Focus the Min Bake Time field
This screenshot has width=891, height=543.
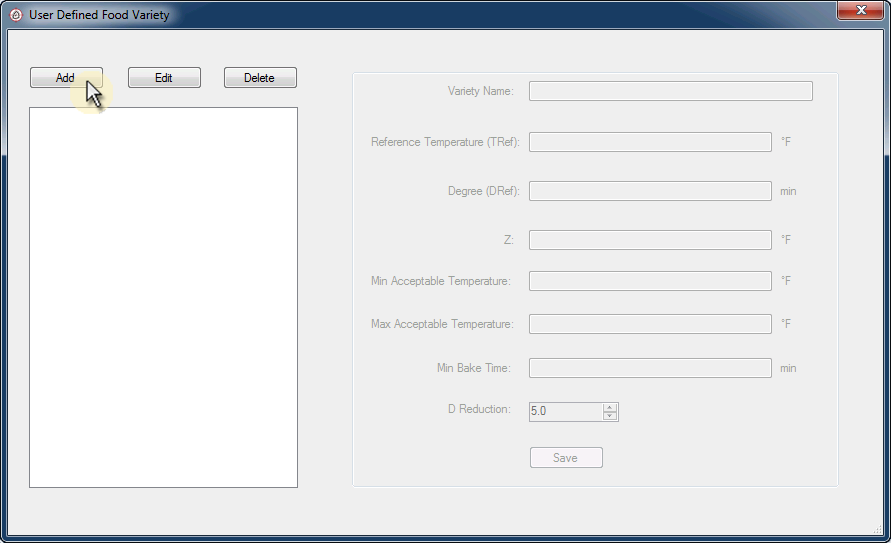[650, 368]
